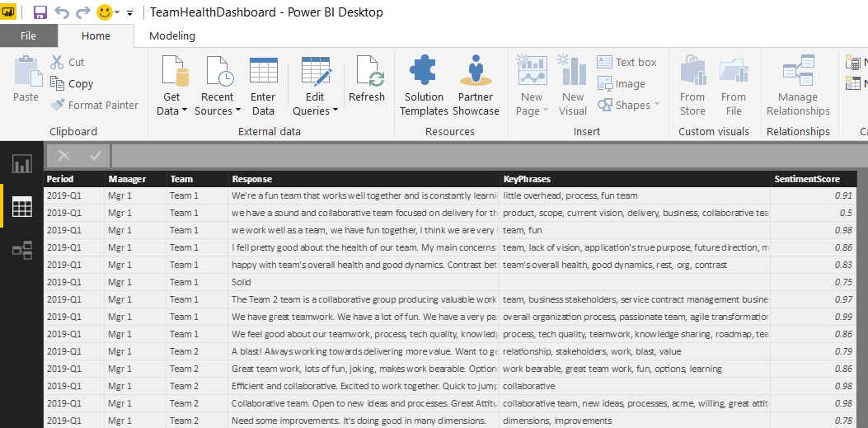Open Solution Templates

424,85
